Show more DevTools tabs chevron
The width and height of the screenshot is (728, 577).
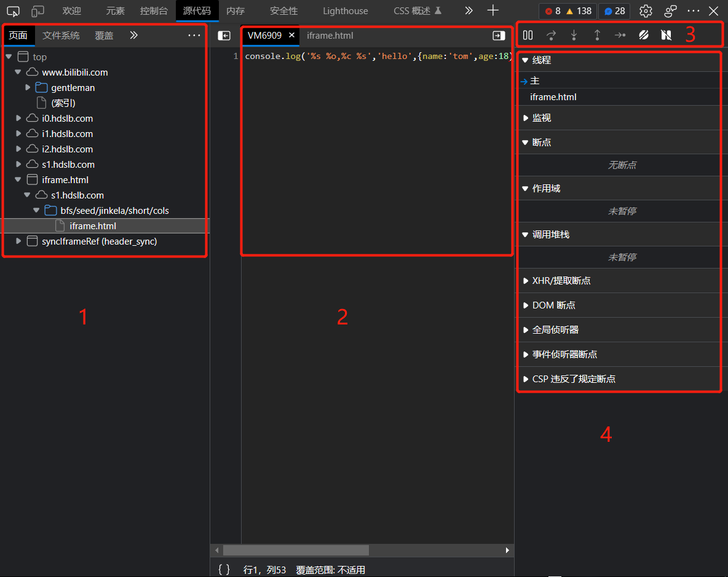pyautogui.click(x=469, y=10)
